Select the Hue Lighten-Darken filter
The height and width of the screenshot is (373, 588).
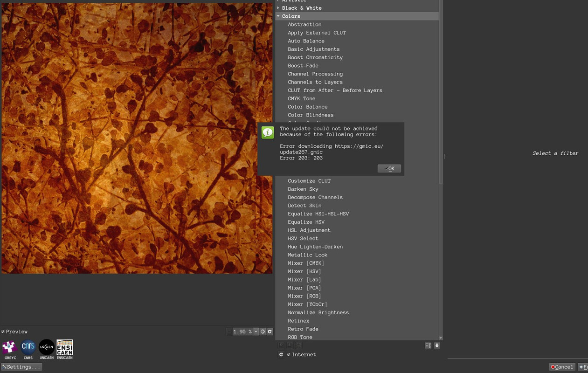(x=315, y=247)
